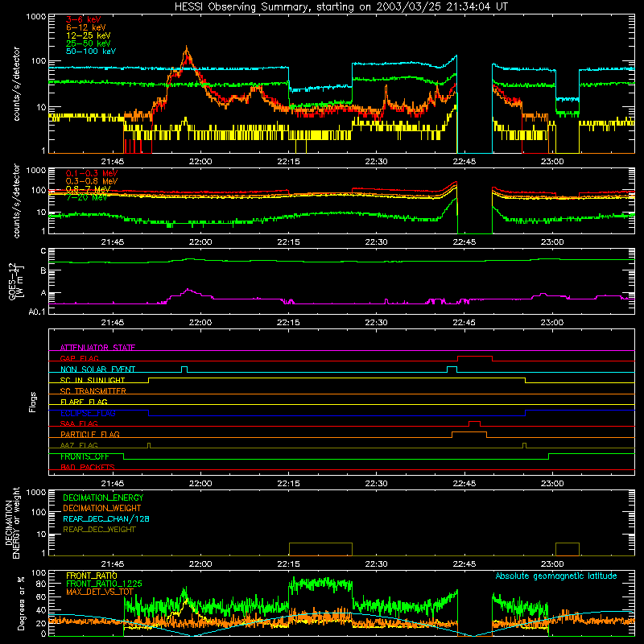Select the 3-6 keV legend label

(x=83, y=19)
